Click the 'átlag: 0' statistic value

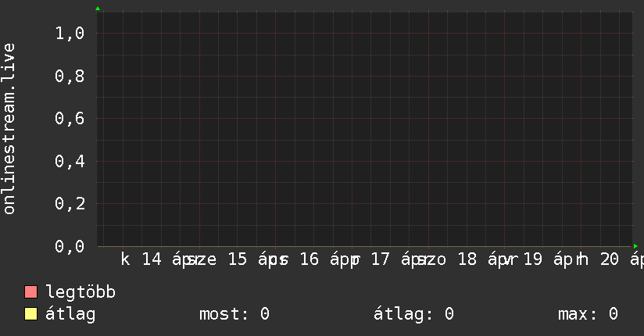tap(414, 314)
